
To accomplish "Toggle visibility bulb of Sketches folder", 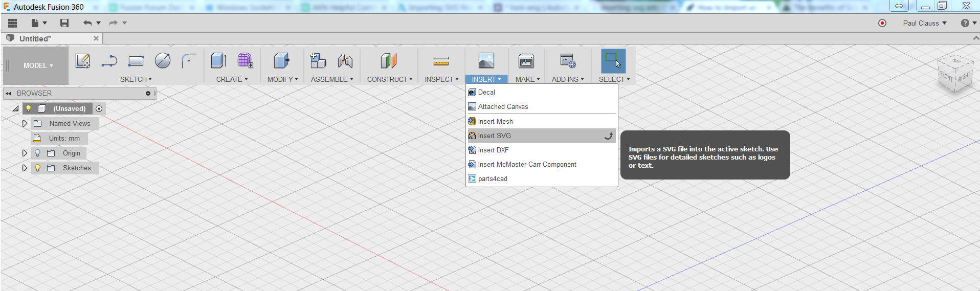I will [37, 168].
